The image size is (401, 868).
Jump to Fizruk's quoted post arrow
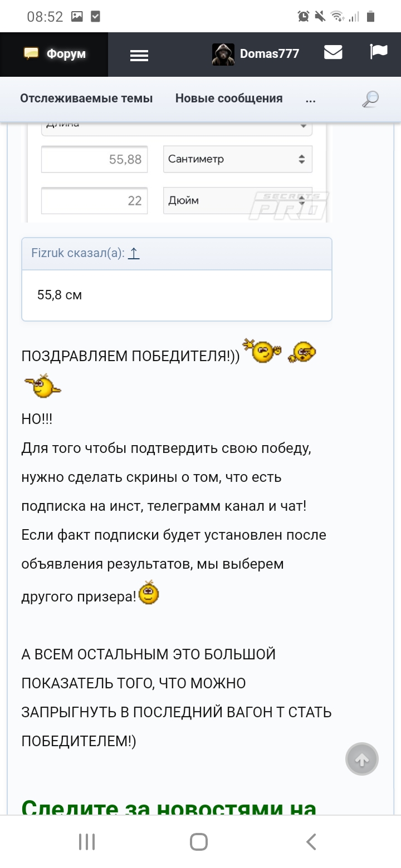(x=133, y=254)
